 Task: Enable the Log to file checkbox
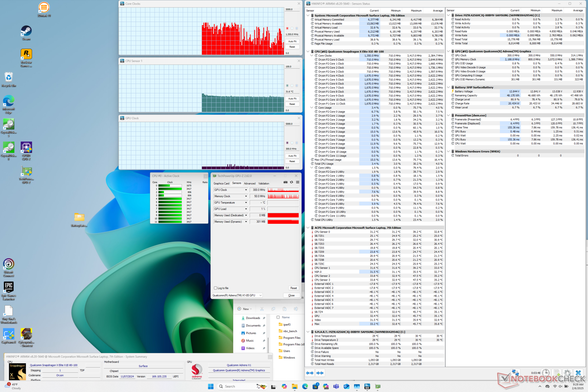pos(215,288)
